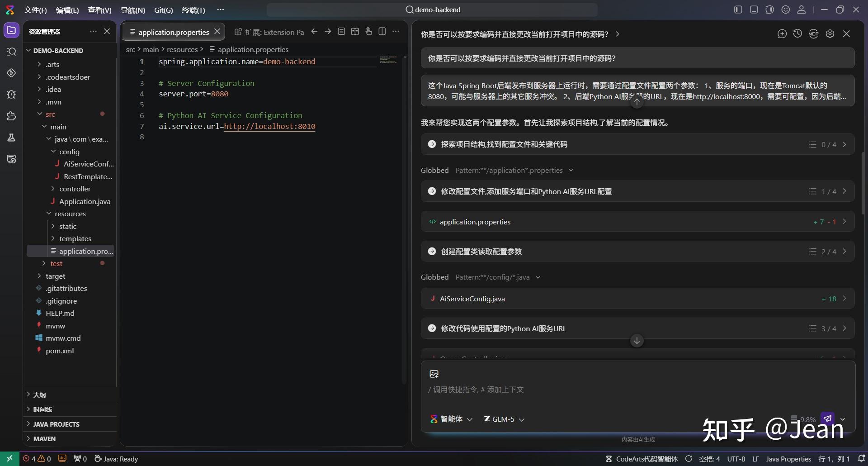Toggle bottom panel layout icon
The height and width of the screenshot is (466, 868).
point(754,10)
